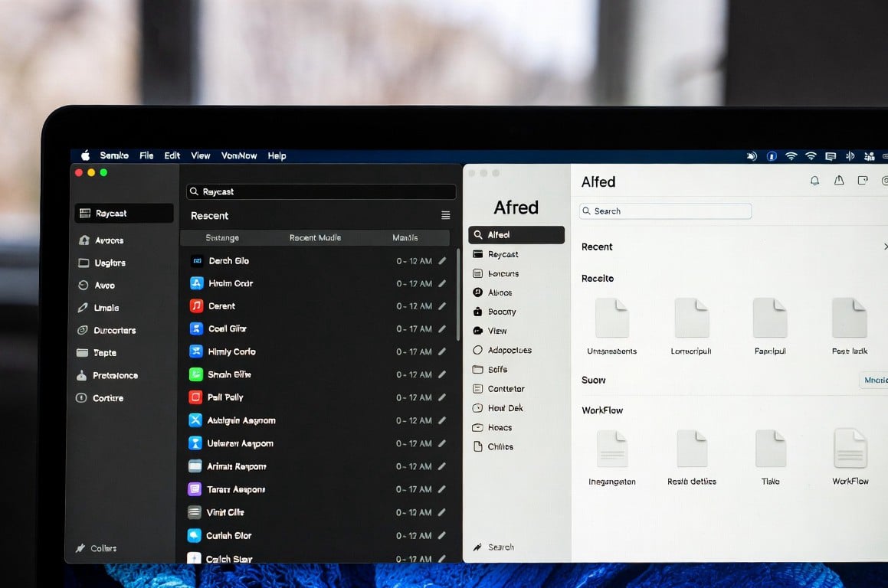888x588 pixels.
Task: Switch to the Recent Modle tab
Action: point(315,238)
